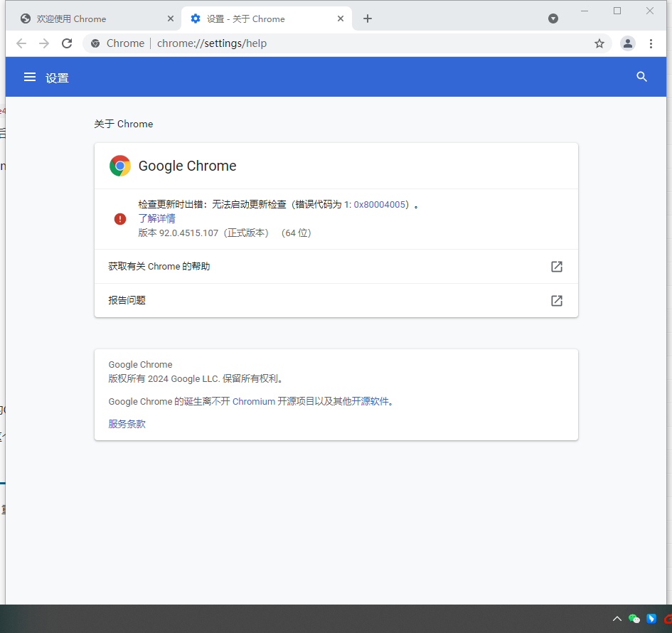This screenshot has height=633, width=672.
Task: Bookmark this page with the star icon
Action: click(599, 43)
